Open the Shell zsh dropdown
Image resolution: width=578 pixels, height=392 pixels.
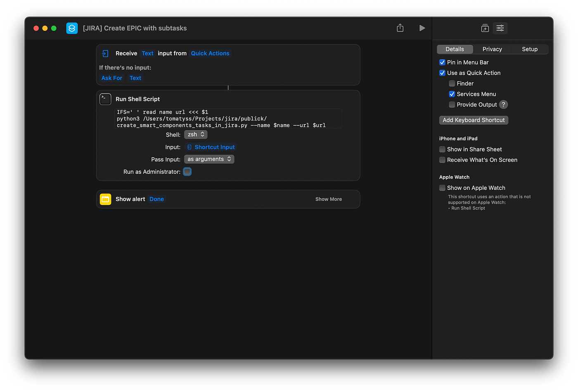(x=196, y=135)
